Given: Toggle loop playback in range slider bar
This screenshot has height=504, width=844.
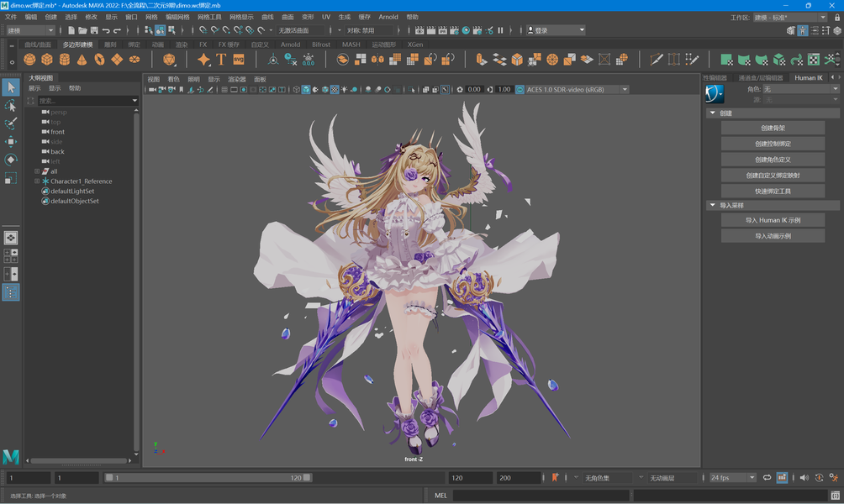Looking at the screenshot, I should tap(767, 478).
